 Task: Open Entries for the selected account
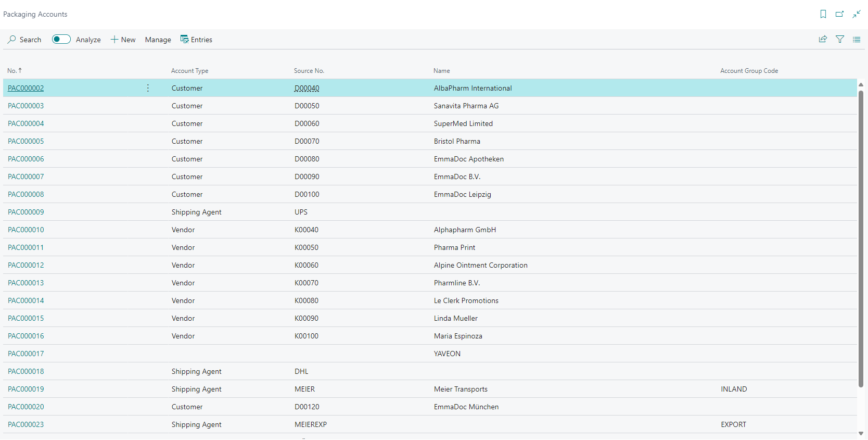tap(196, 40)
